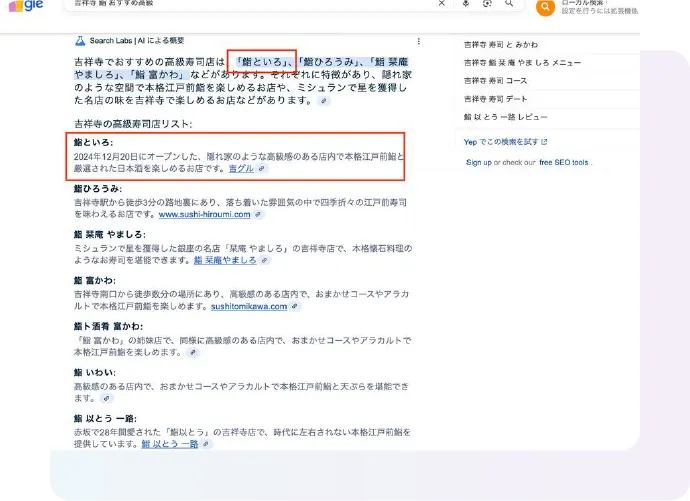Image resolution: width=690 pixels, height=501 pixels.
Task: Click the 鮨 栞庵 やましろ: entry heading
Action: click(x=110, y=234)
